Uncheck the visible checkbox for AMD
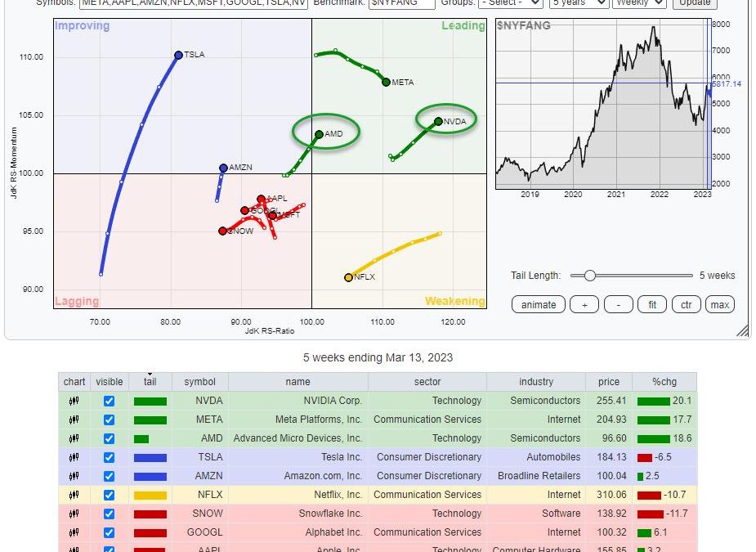Screen dimensions: 756x552 [109, 438]
